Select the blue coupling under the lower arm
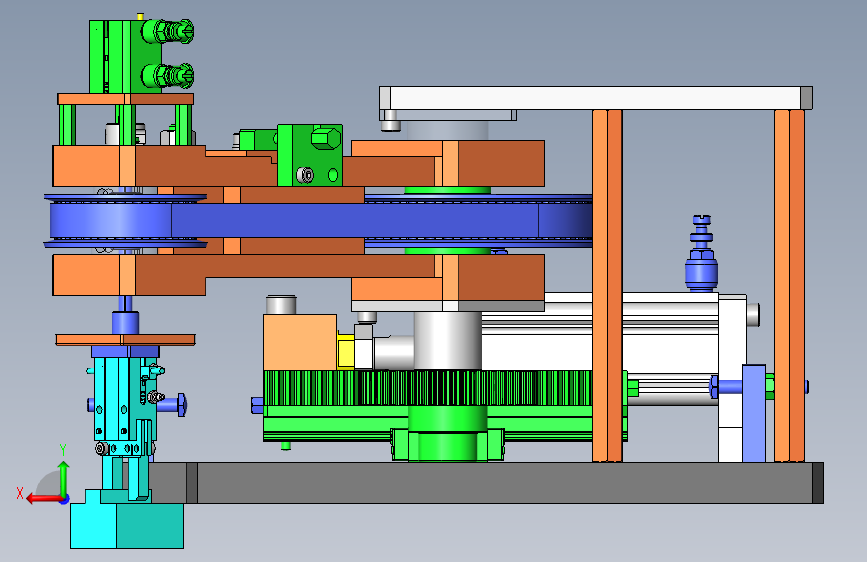The width and height of the screenshot is (867, 562). (126, 322)
